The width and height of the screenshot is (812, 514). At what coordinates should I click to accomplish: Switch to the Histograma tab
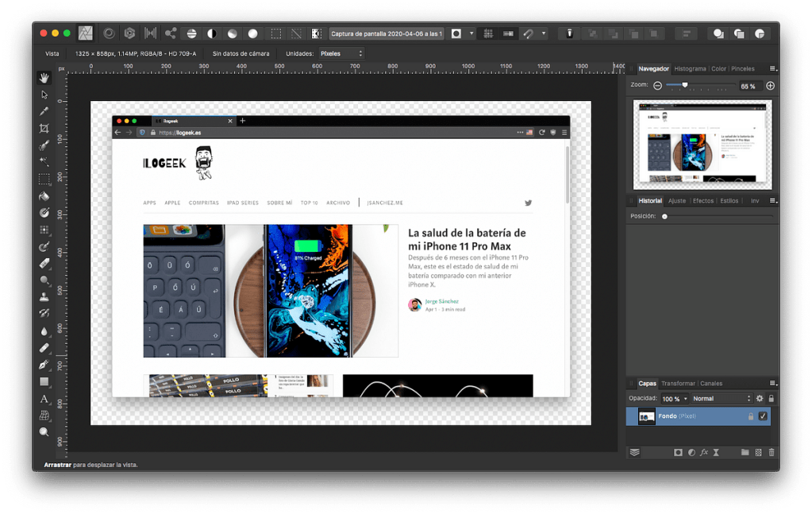pos(690,69)
